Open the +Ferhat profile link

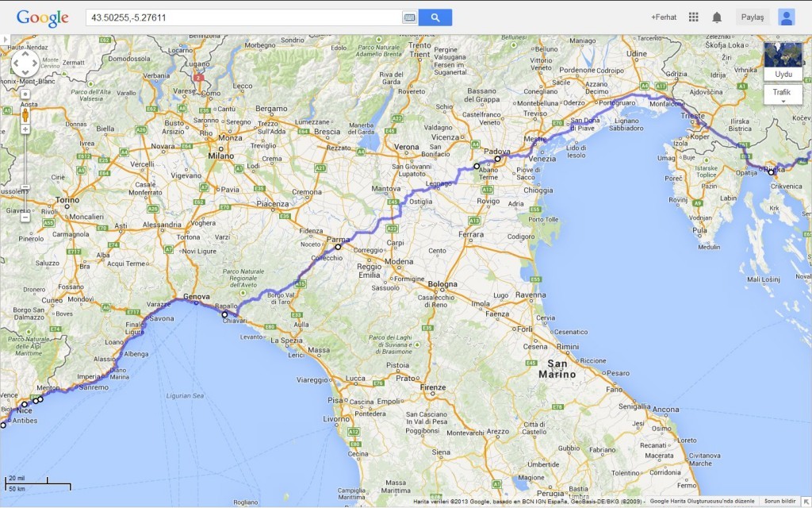(664, 17)
